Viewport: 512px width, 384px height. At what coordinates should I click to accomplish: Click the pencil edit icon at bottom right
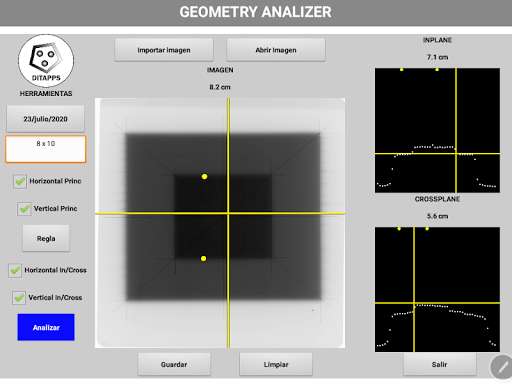502,367
